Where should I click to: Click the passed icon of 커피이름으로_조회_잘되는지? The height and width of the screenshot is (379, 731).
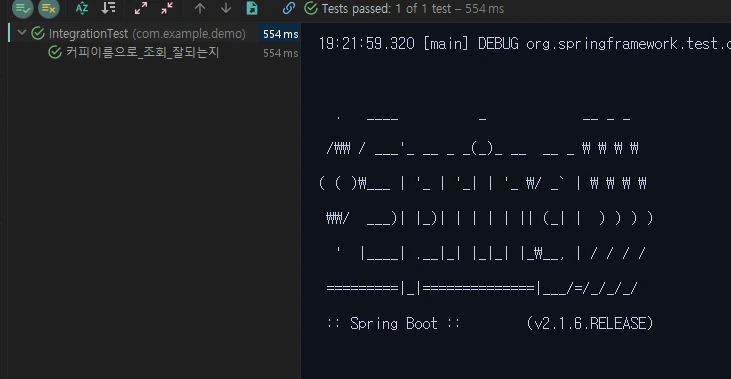pyautogui.click(x=55, y=52)
